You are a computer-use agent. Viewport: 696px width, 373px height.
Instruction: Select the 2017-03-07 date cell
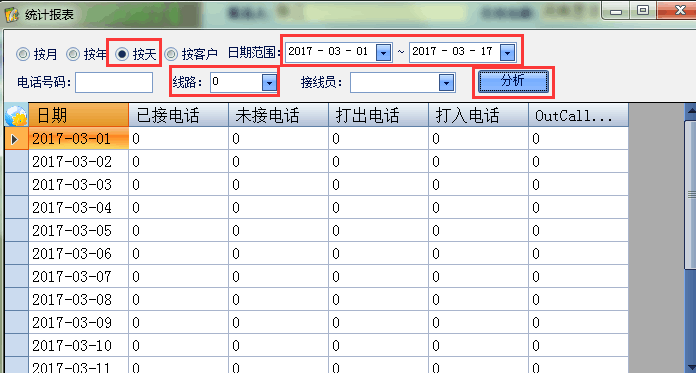[x=79, y=277]
